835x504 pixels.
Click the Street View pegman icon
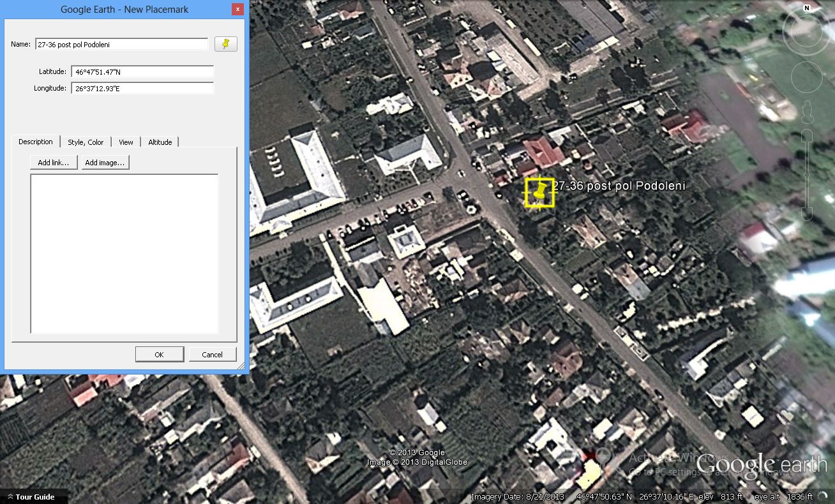tap(807, 112)
